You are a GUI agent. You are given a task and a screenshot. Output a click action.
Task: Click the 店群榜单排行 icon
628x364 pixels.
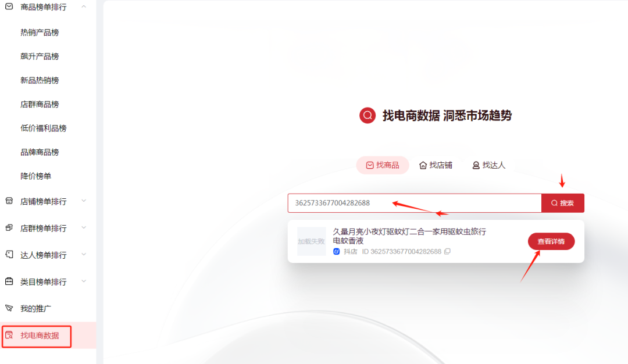click(x=9, y=228)
